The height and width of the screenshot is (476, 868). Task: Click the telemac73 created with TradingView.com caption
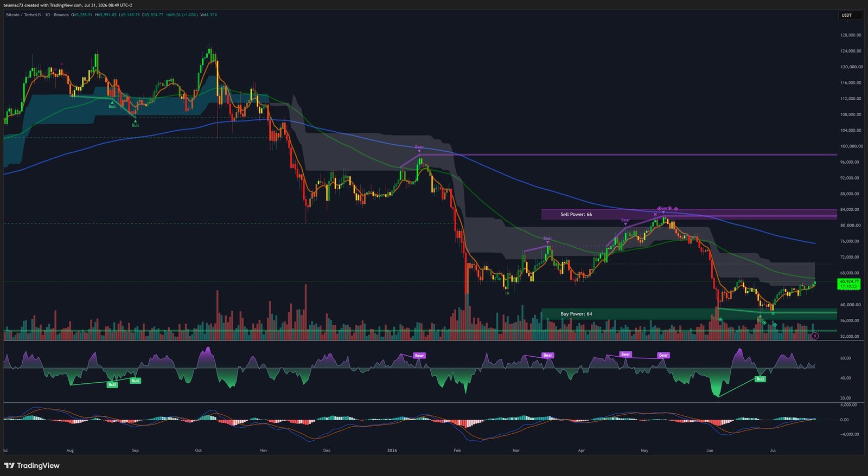pyautogui.click(x=69, y=5)
